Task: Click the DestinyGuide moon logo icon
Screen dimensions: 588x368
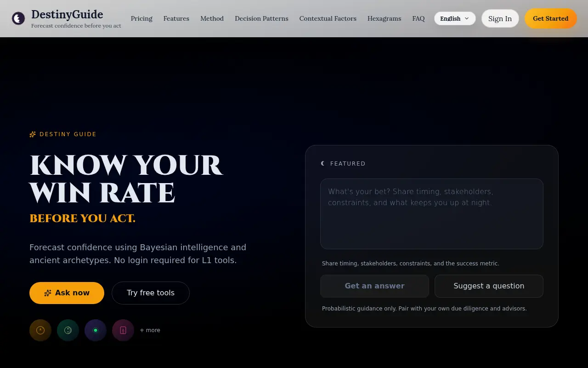Action: pos(18,18)
